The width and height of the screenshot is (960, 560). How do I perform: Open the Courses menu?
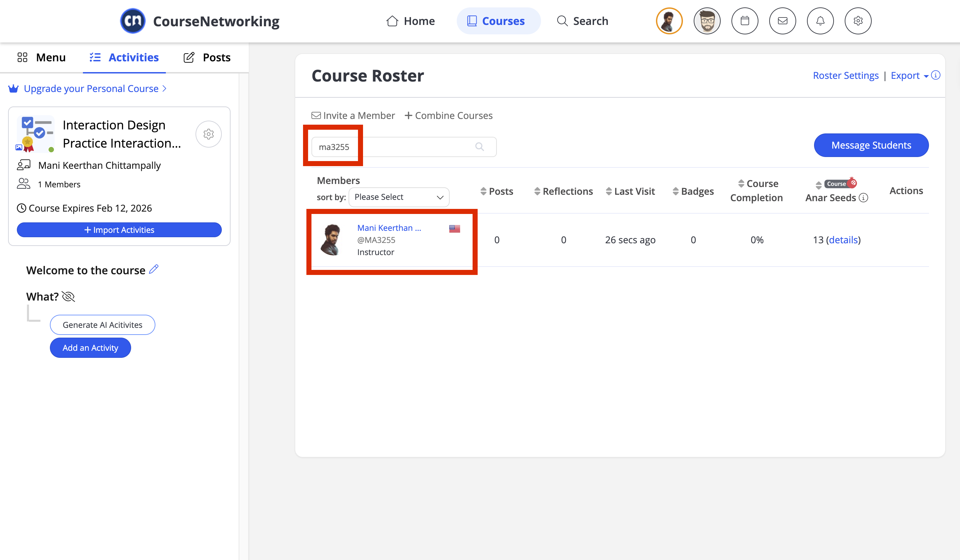(x=498, y=21)
